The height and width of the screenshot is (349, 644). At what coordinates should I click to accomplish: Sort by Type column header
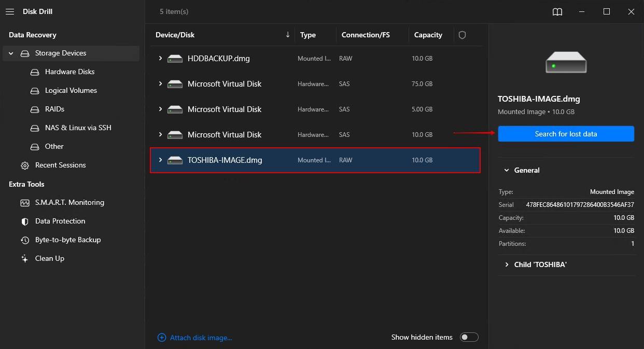(308, 35)
